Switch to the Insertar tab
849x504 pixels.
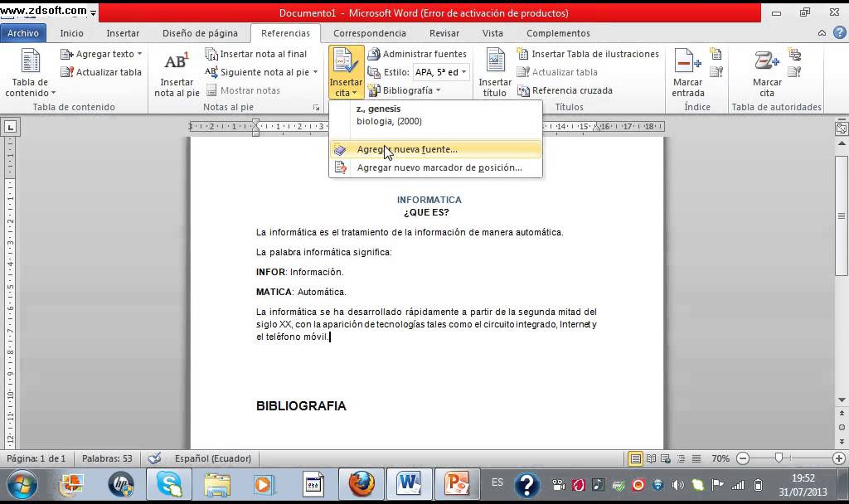coord(123,33)
